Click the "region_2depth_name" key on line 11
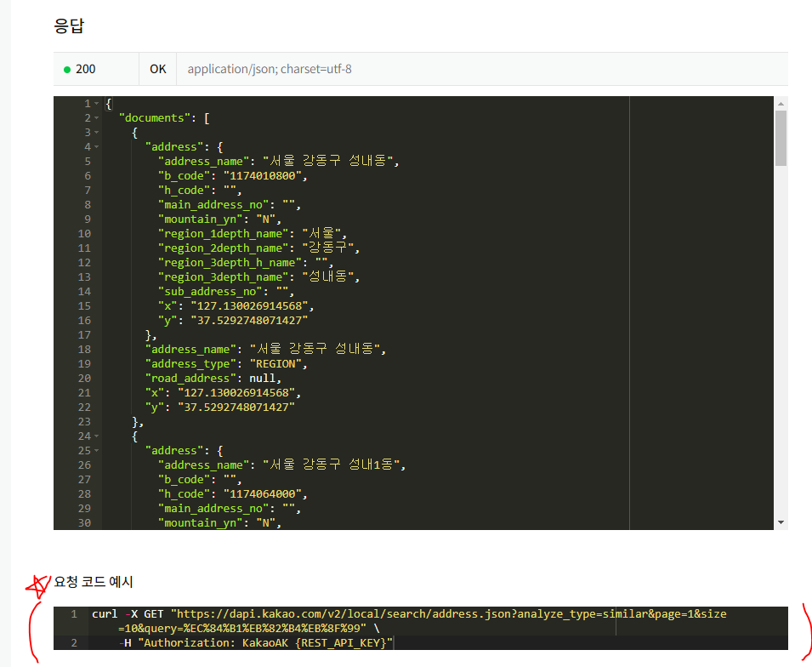812x667 pixels. coord(224,248)
